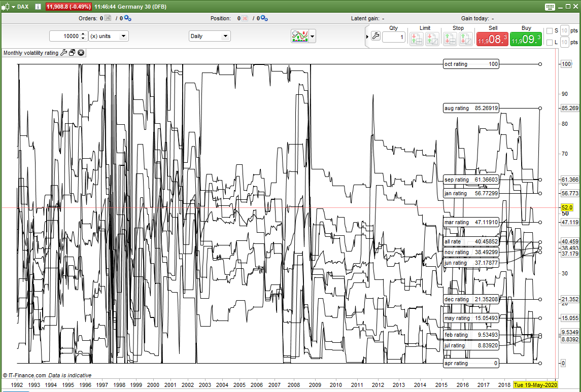Open Monthly volatility rating wrench settings
581x392 pixels.
click(x=64, y=53)
